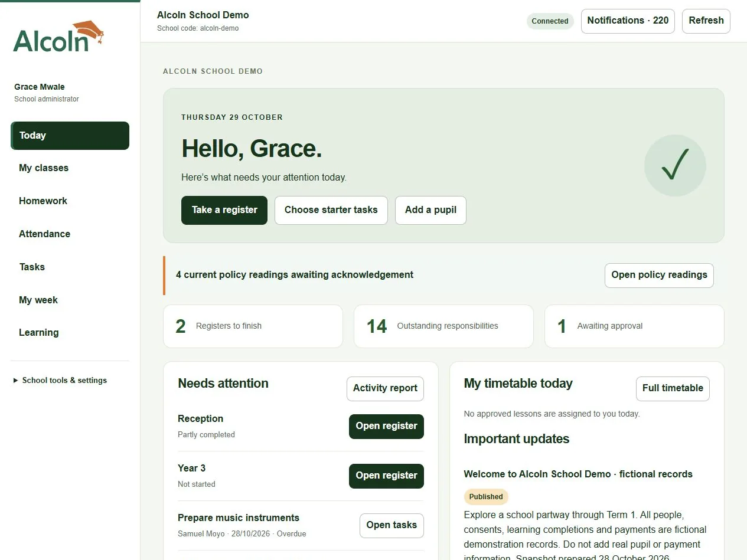747x560 pixels.
Task: Open Notifications · 220
Action: pyautogui.click(x=628, y=21)
